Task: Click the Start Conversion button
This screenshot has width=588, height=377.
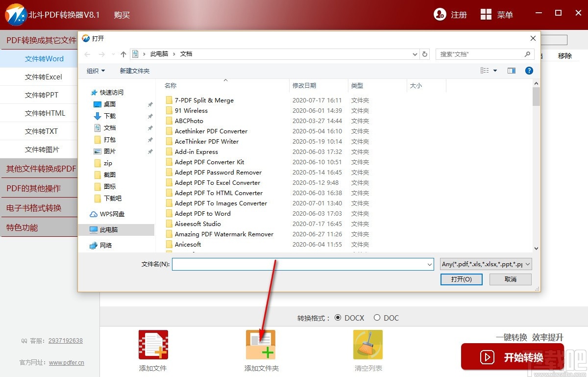Action: click(x=513, y=357)
